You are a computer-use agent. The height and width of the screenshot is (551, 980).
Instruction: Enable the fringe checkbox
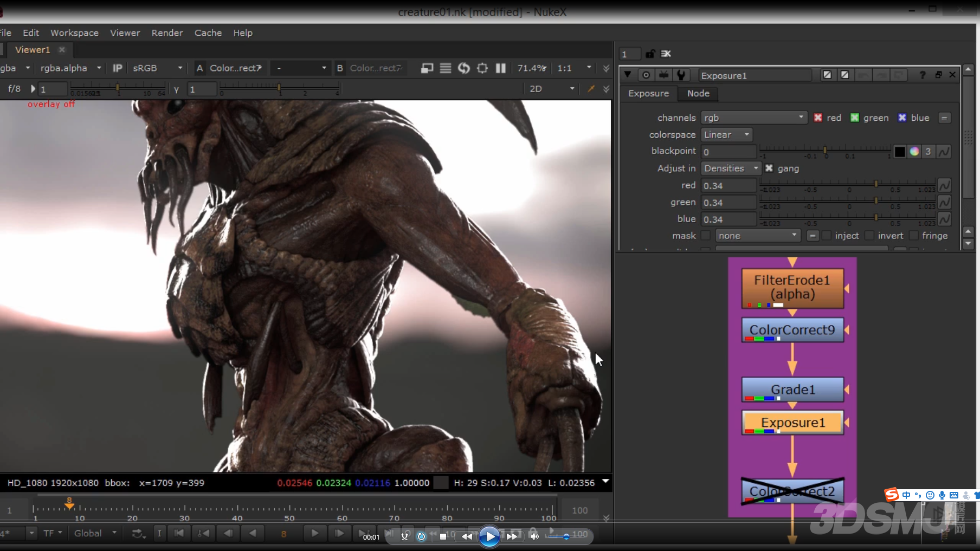click(x=913, y=235)
